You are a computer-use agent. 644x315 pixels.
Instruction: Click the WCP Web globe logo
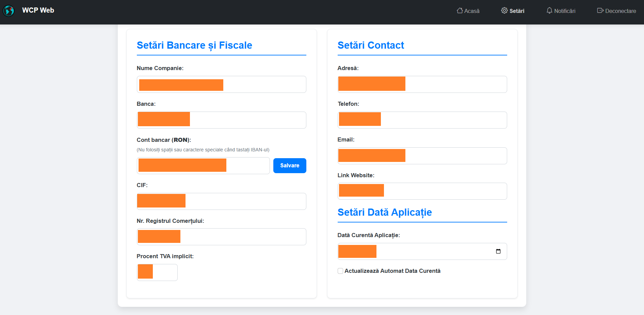pyautogui.click(x=9, y=11)
